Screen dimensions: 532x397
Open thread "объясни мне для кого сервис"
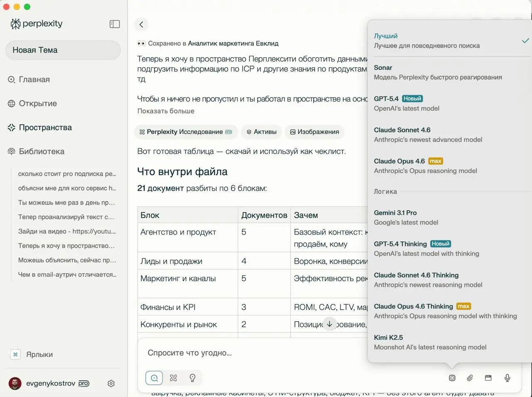pos(67,188)
